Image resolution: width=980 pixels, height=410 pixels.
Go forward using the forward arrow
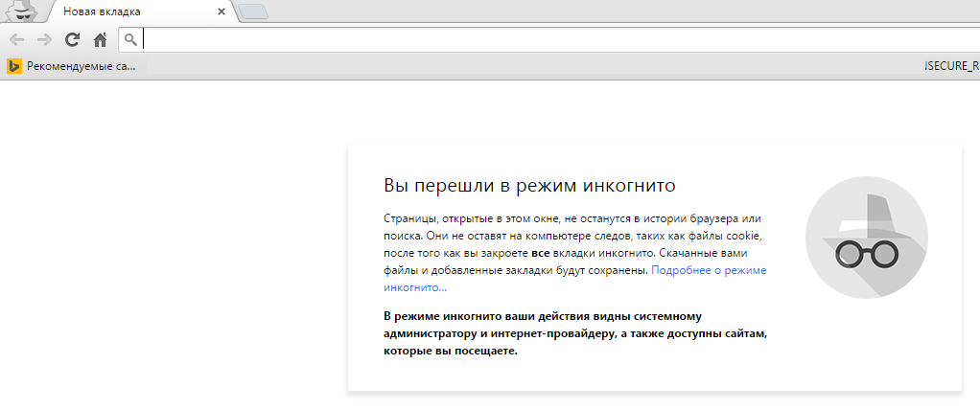click(44, 40)
